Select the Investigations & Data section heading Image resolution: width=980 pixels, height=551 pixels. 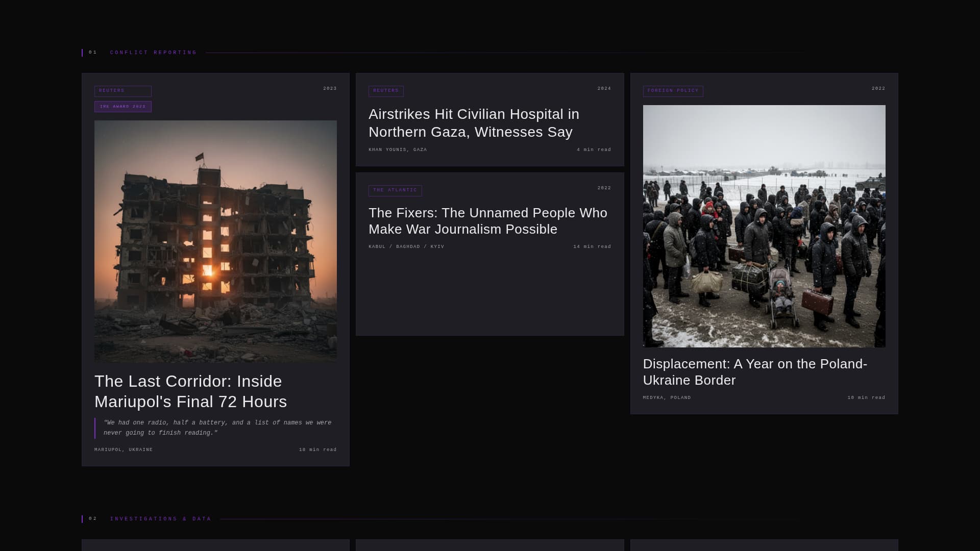coord(160,519)
